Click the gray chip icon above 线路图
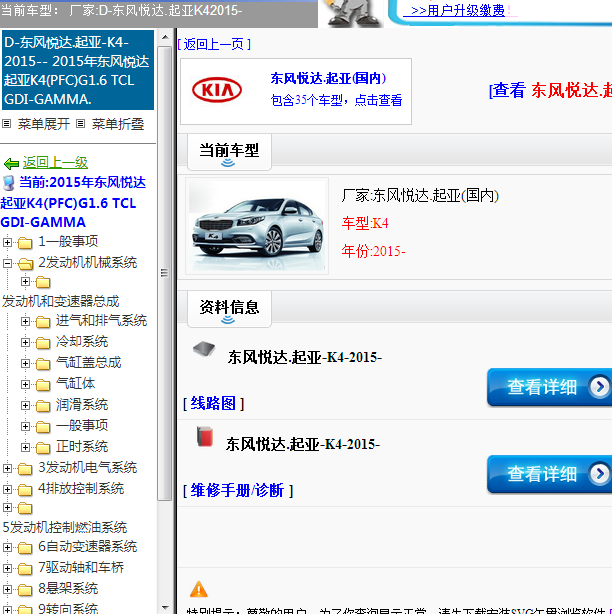612x614 pixels. point(204,348)
